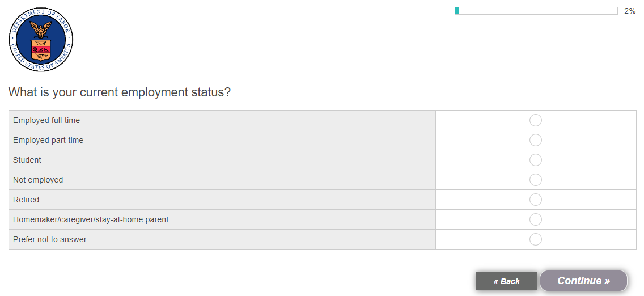This screenshot has height=296, width=644.
Task: Select the Retired radio button
Action: pyautogui.click(x=535, y=200)
